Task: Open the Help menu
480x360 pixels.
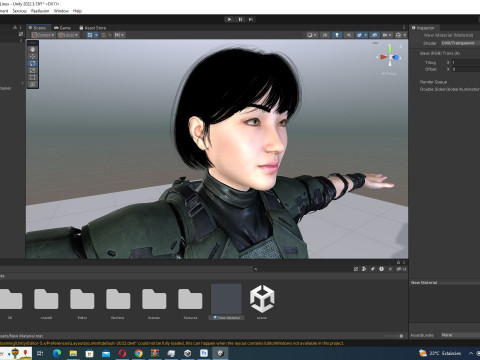Action: pyautogui.click(x=77, y=11)
